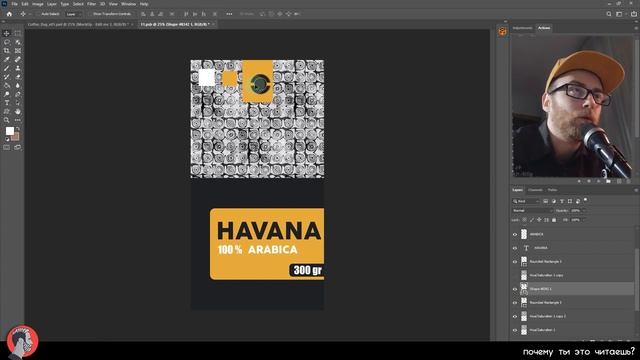Image resolution: width=640 pixels, height=360 pixels.
Task: Click the share image icon
Action: tap(633, 14)
